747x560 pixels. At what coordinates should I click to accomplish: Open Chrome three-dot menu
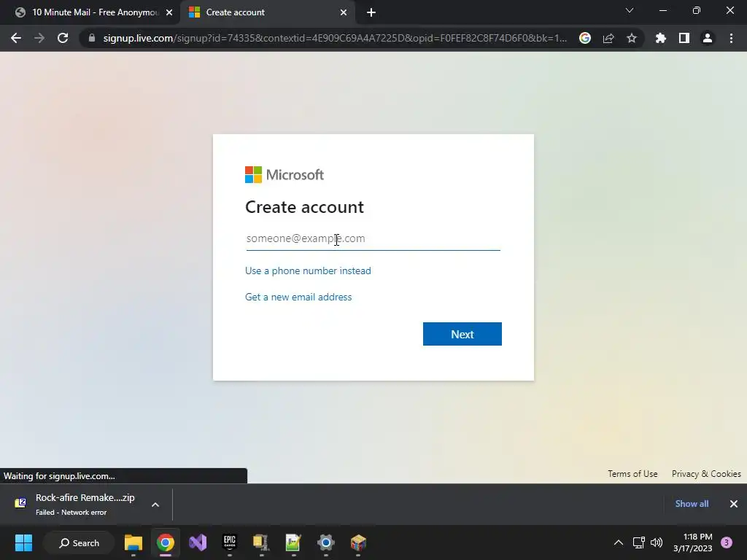[731, 38]
